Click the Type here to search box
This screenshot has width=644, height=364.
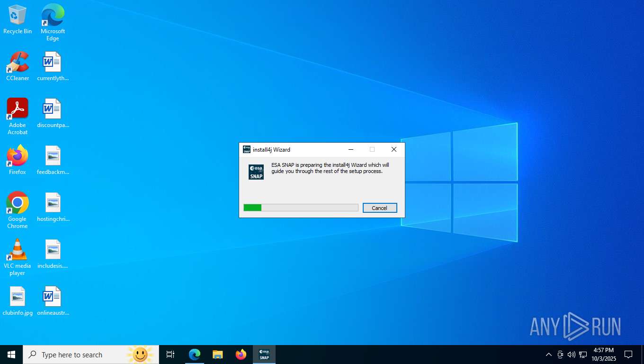click(x=91, y=355)
